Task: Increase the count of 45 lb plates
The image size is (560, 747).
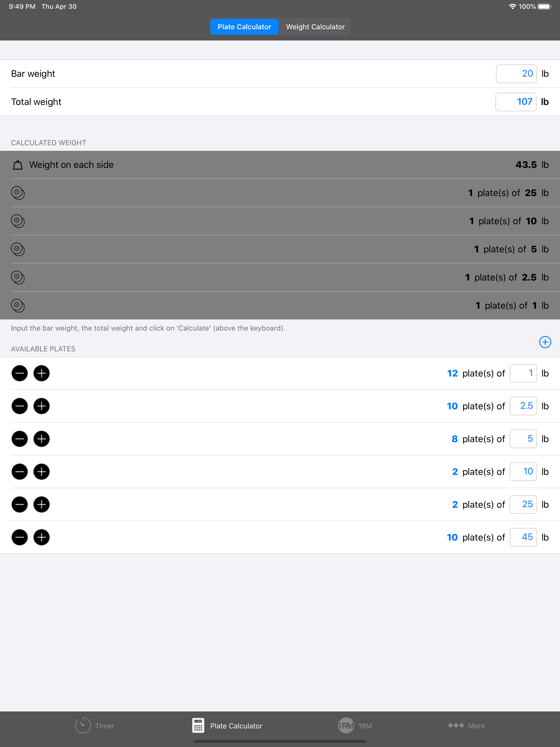Action: click(41, 537)
